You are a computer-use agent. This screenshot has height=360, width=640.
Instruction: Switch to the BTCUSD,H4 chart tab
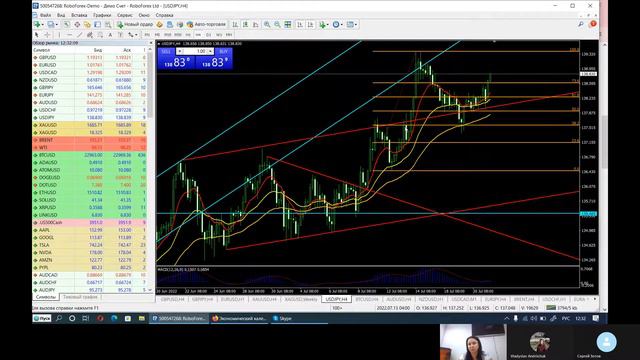click(x=367, y=299)
